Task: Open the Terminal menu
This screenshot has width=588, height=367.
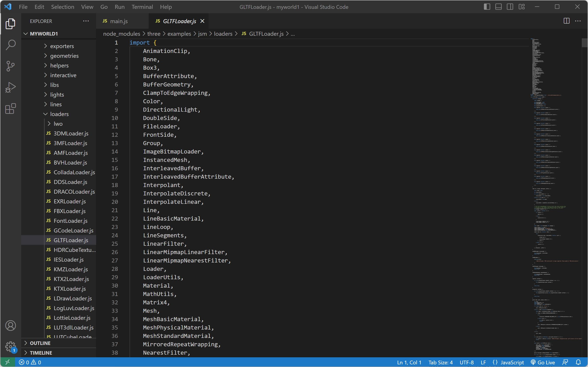Action: (142, 7)
